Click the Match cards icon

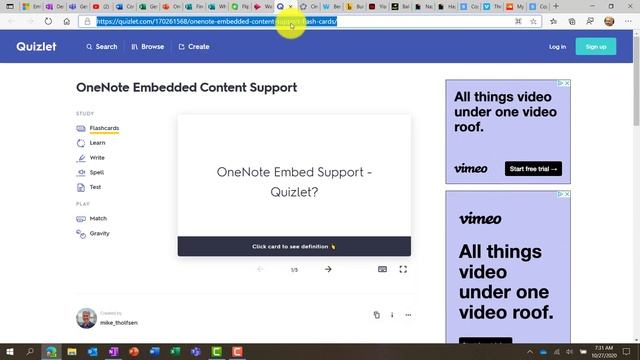point(81,219)
